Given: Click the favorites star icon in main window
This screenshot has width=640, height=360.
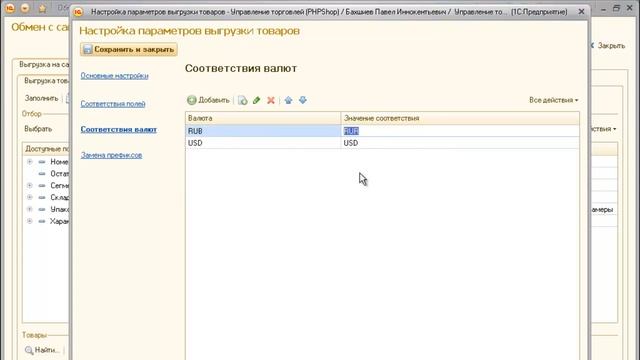Looking at the screenshot, I should 42,8.
